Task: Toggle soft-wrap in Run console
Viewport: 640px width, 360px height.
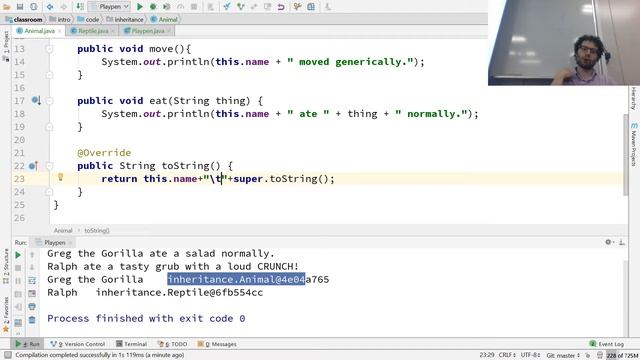Action: (x=32, y=281)
